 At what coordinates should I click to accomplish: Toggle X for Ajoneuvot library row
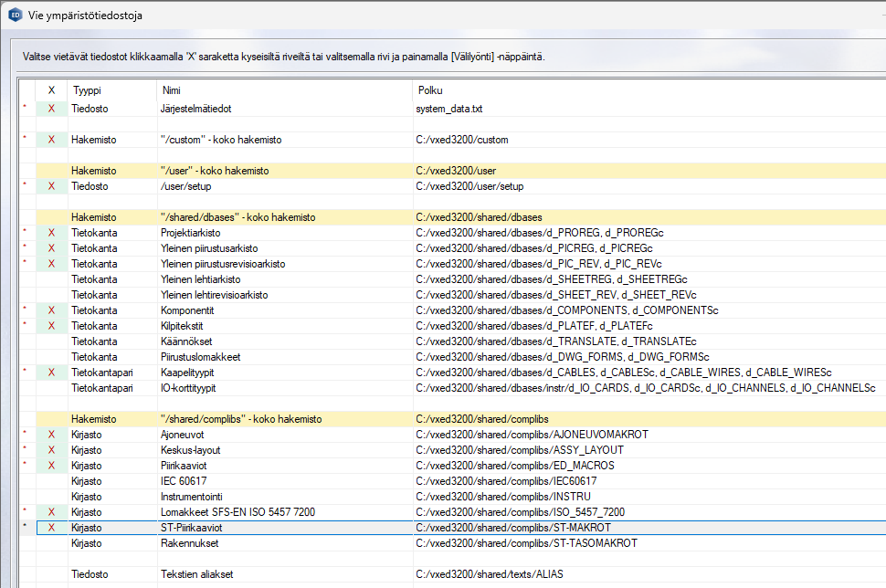point(52,435)
